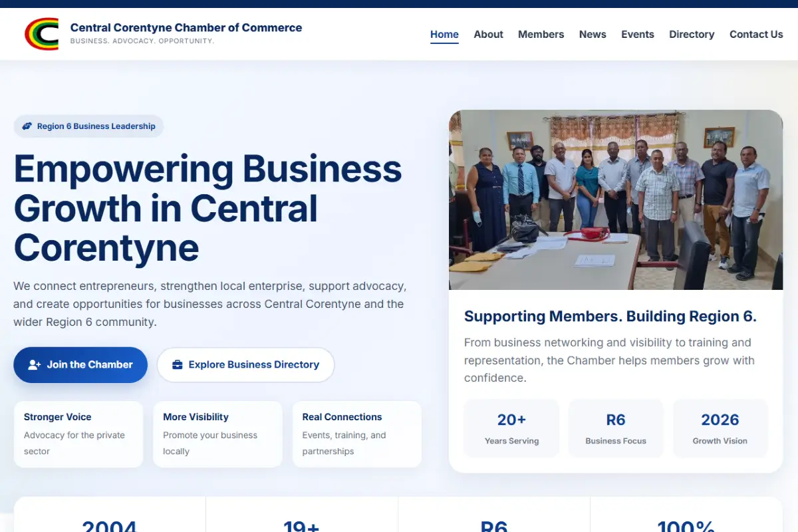Open the About page
The height and width of the screenshot is (532, 798).
click(488, 35)
